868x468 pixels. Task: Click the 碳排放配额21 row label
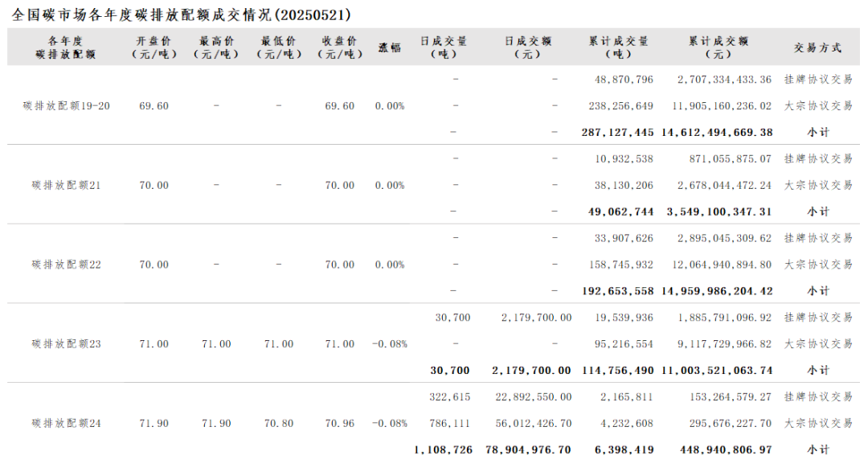tap(67, 186)
